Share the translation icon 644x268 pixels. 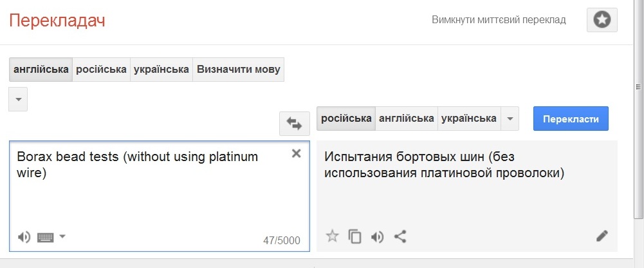[400, 236]
